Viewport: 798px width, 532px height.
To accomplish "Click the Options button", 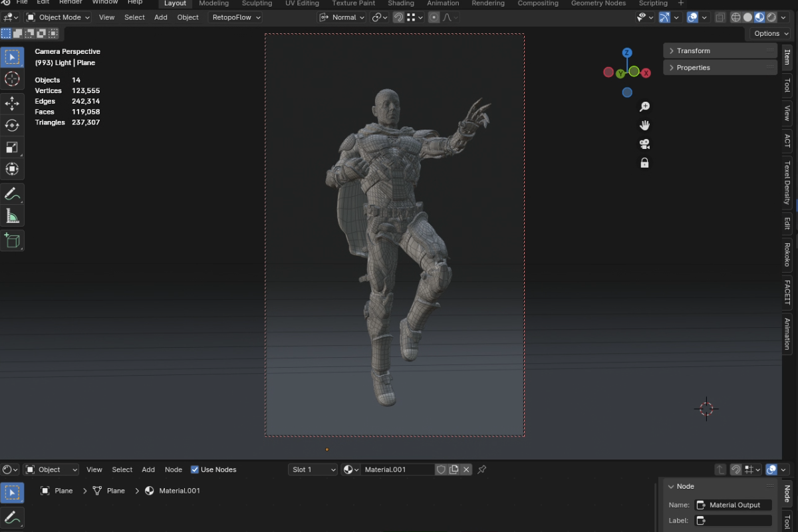I will (770, 33).
